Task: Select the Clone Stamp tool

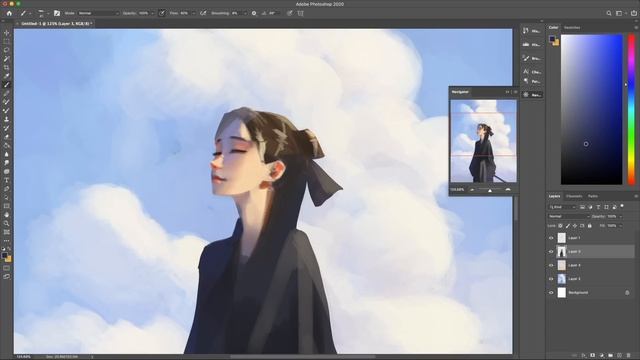Action: click(x=7, y=119)
